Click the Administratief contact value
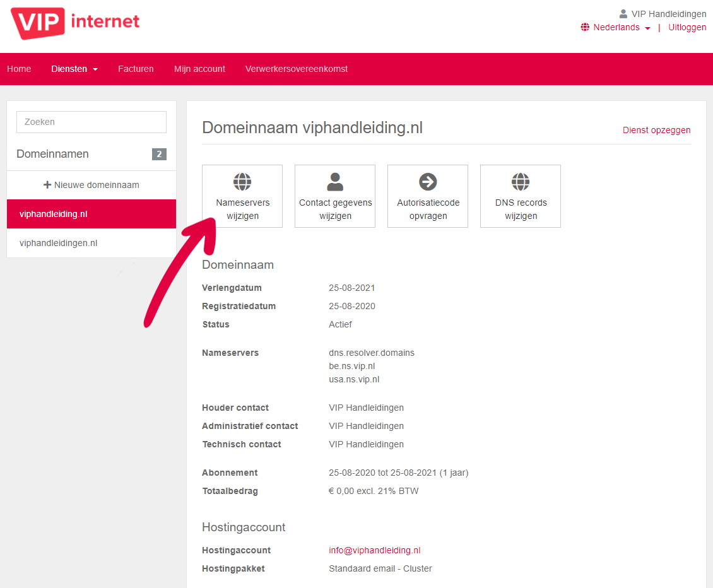The image size is (713, 588). [366, 426]
